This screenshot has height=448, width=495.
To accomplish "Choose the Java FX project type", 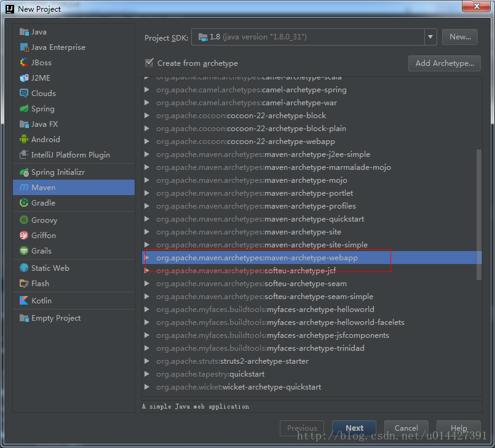I will click(x=40, y=124).
